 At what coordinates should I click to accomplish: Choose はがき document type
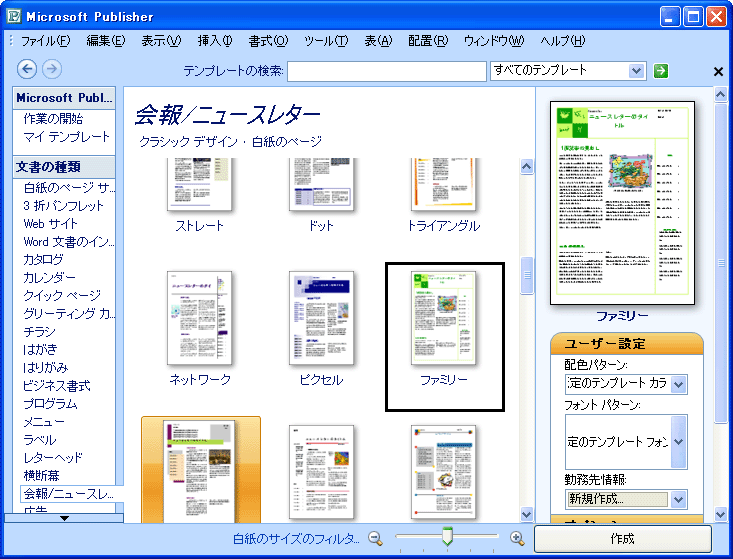40,349
